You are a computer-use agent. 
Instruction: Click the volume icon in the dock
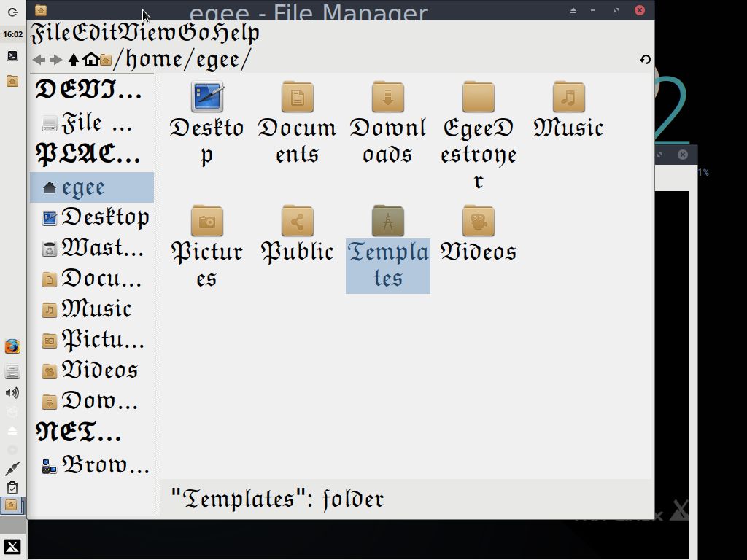[12, 393]
